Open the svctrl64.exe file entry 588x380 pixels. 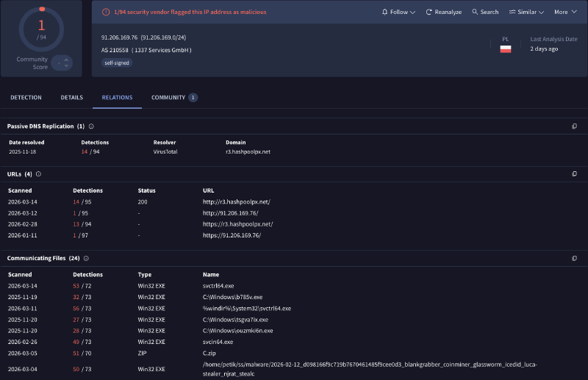click(x=218, y=285)
